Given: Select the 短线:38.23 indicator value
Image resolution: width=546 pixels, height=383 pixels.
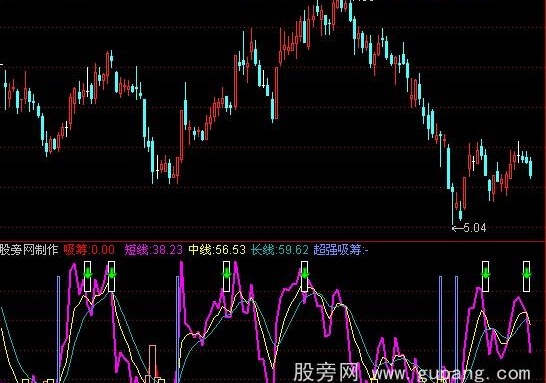Looking at the screenshot, I should (154, 250).
